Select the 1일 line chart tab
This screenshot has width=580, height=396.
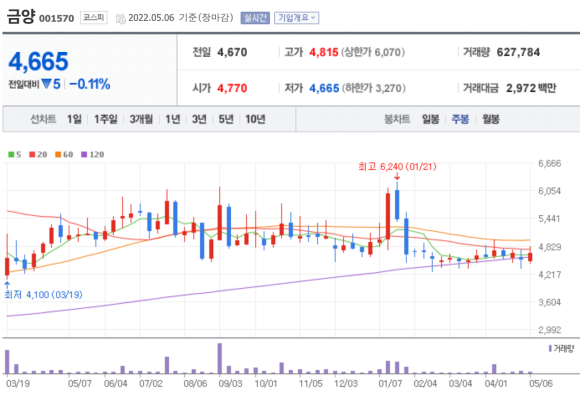point(74,119)
